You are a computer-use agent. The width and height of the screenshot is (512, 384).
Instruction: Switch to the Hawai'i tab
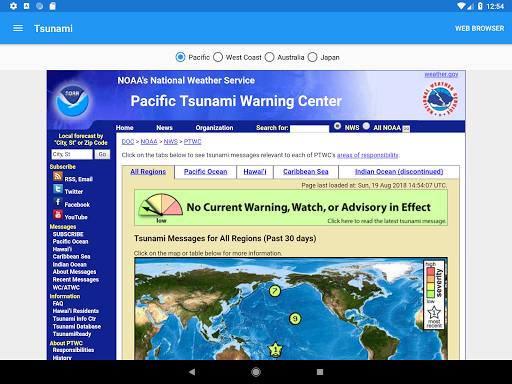255,172
